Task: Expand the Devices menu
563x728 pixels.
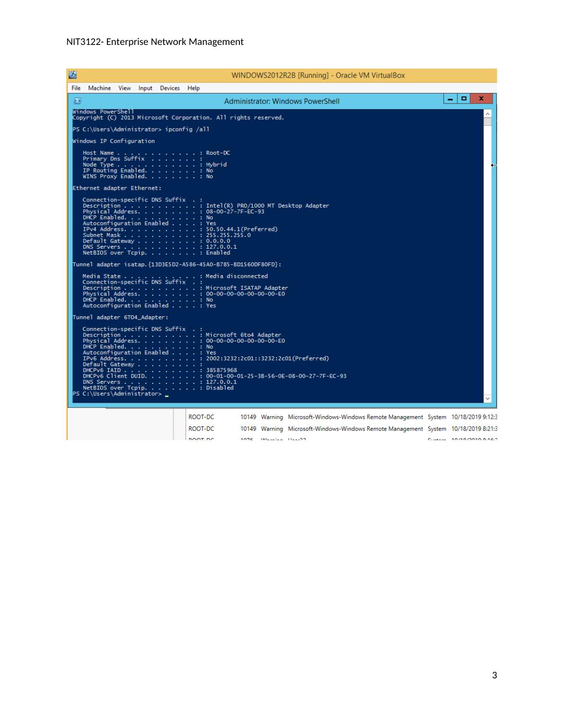Action: coord(169,88)
